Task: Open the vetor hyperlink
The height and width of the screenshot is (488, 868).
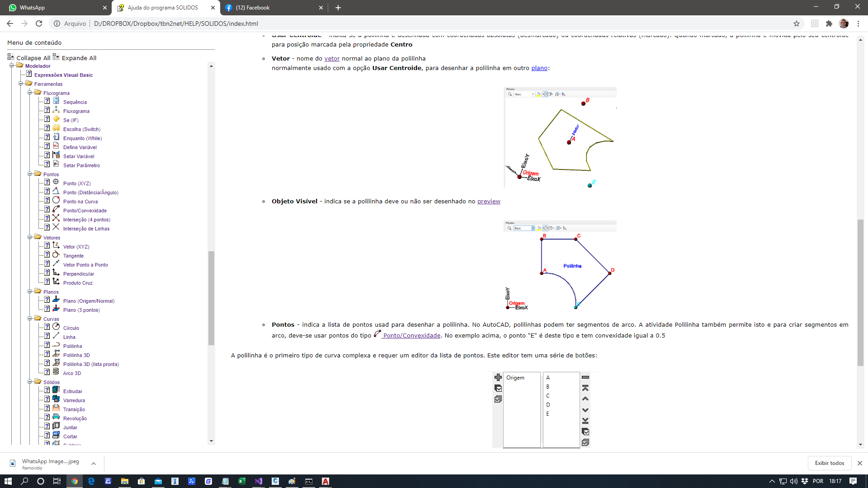Action: [332, 58]
